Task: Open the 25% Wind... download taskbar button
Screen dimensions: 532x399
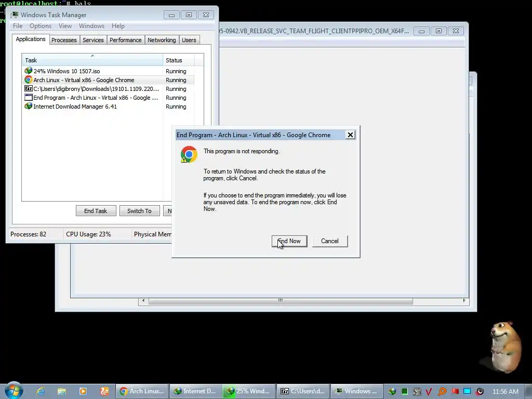Action: pos(249,391)
